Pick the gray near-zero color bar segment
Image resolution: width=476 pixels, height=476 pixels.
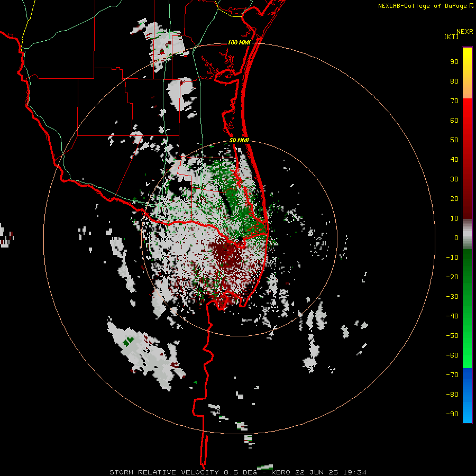point(467,234)
